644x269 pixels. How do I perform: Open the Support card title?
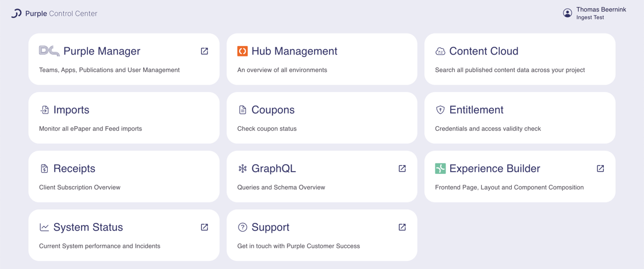[271, 227]
